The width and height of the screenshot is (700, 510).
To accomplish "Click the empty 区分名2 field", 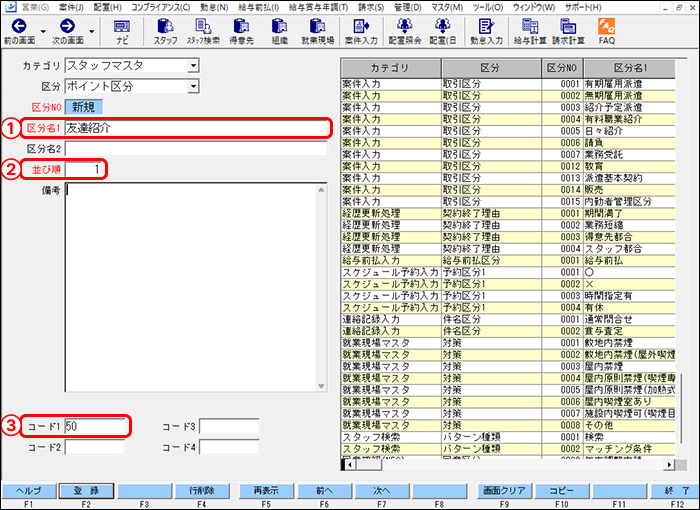I will [196, 149].
